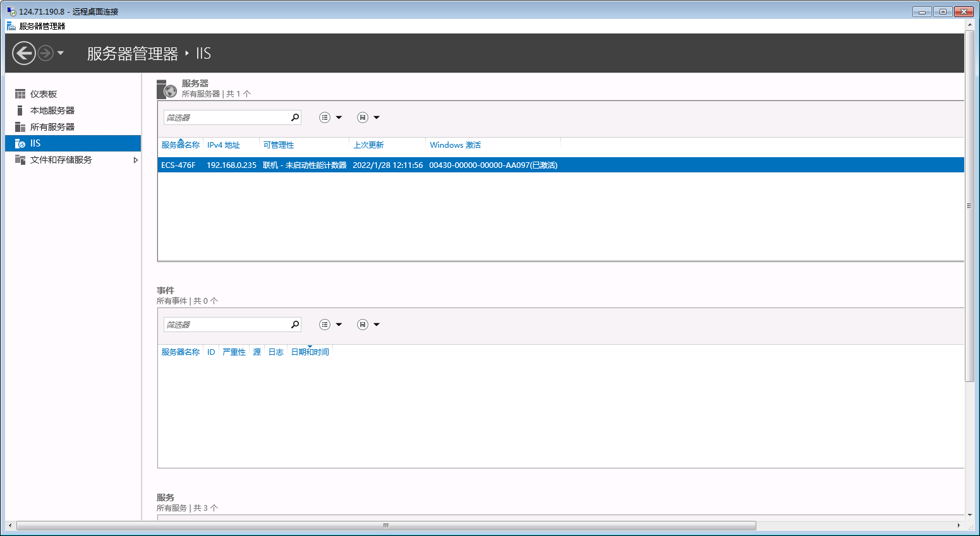
Task: Click the forward navigation arrow
Action: click(45, 53)
